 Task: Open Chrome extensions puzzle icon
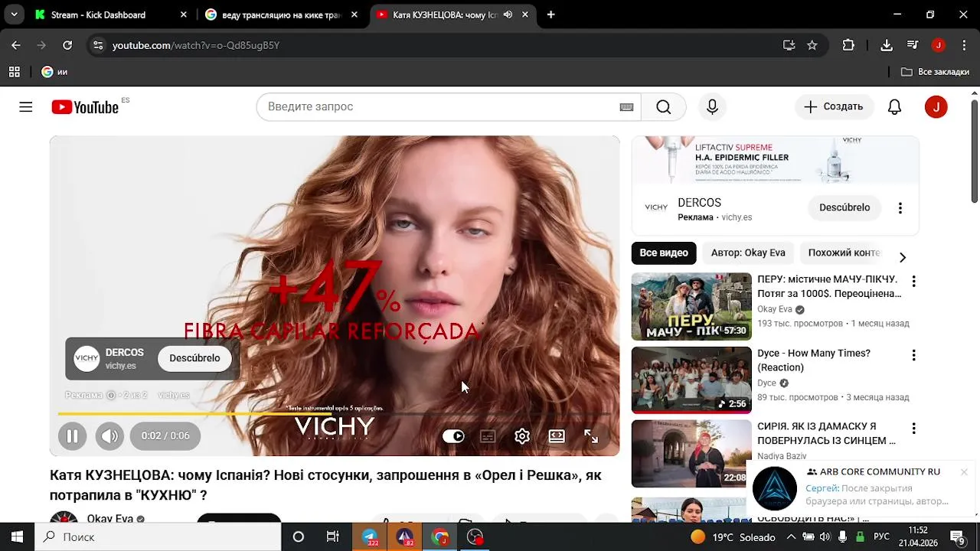[x=848, y=45]
